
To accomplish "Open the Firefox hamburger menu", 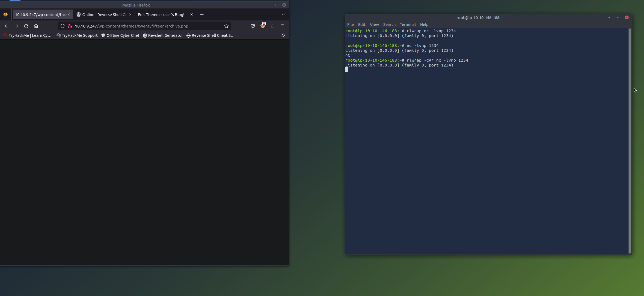I will click(x=282, y=26).
